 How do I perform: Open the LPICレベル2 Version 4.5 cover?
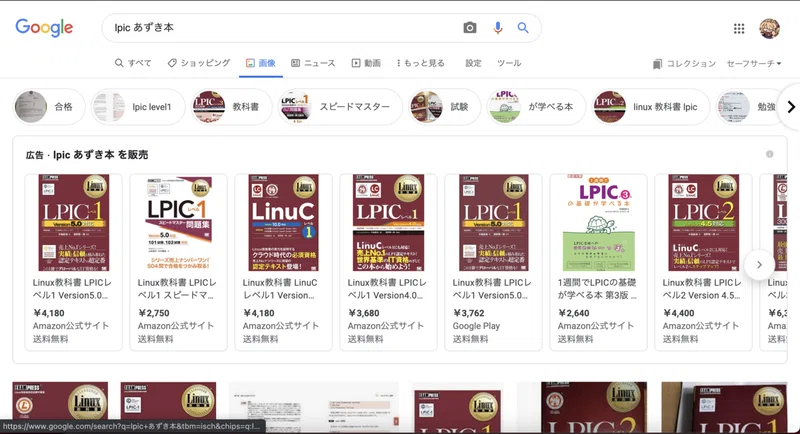coord(704,222)
